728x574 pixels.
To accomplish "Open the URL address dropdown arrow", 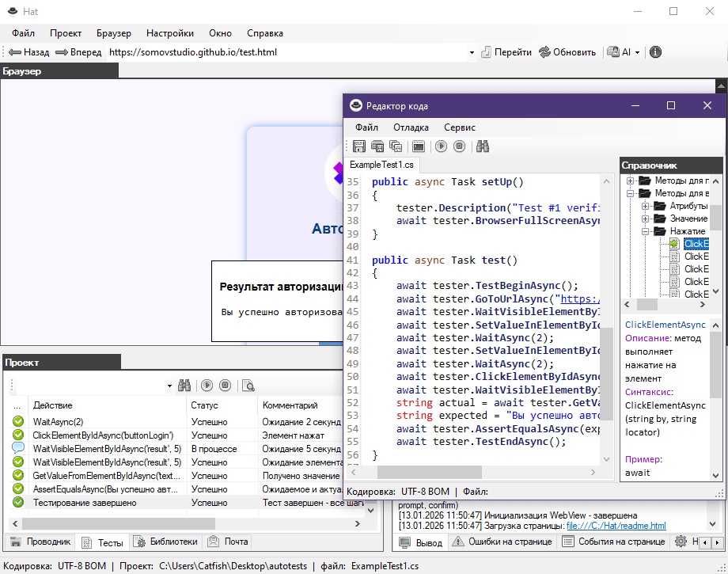I will pyautogui.click(x=472, y=52).
